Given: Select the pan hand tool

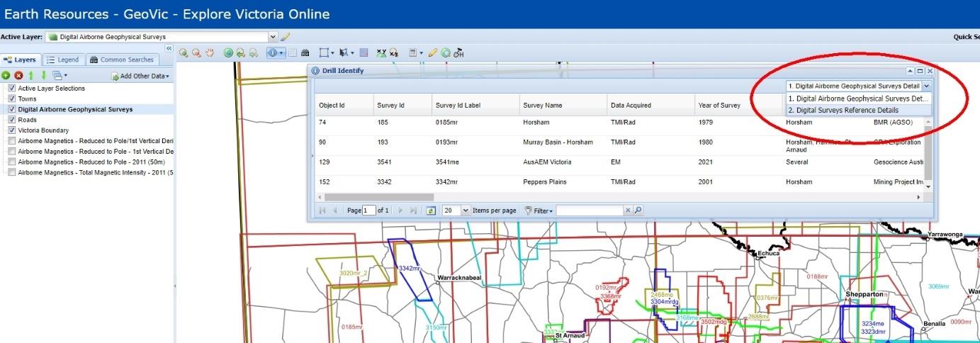Looking at the screenshot, I should (x=210, y=53).
